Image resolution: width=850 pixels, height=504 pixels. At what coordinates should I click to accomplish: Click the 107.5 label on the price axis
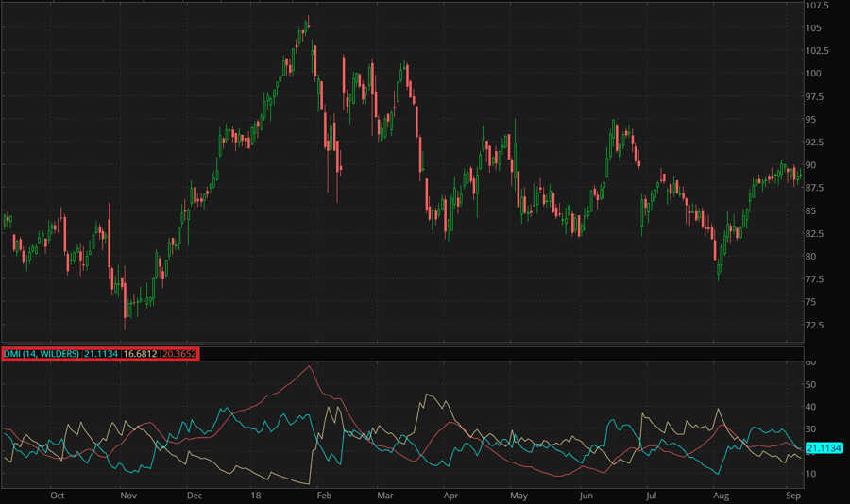[x=818, y=5]
